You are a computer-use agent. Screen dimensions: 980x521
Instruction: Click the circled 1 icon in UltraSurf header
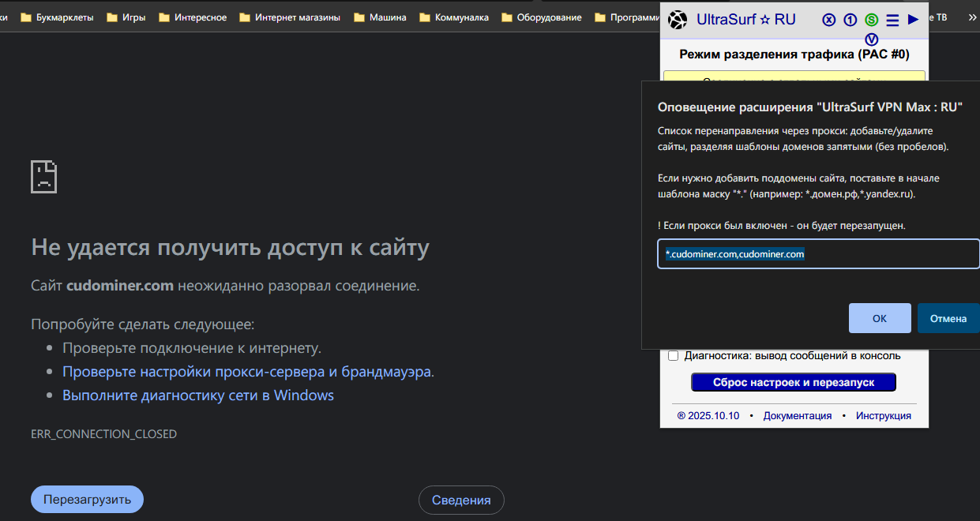click(x=850, y=21)
